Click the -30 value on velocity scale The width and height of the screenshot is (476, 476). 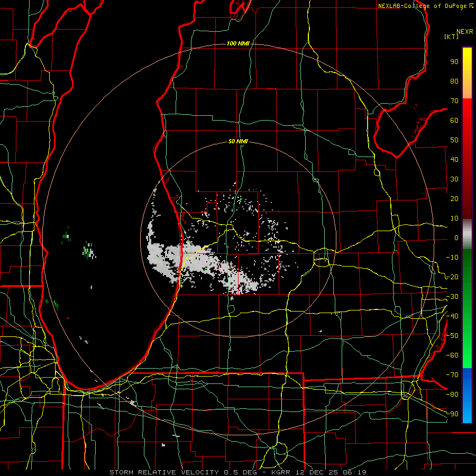[x=452, y=297]
